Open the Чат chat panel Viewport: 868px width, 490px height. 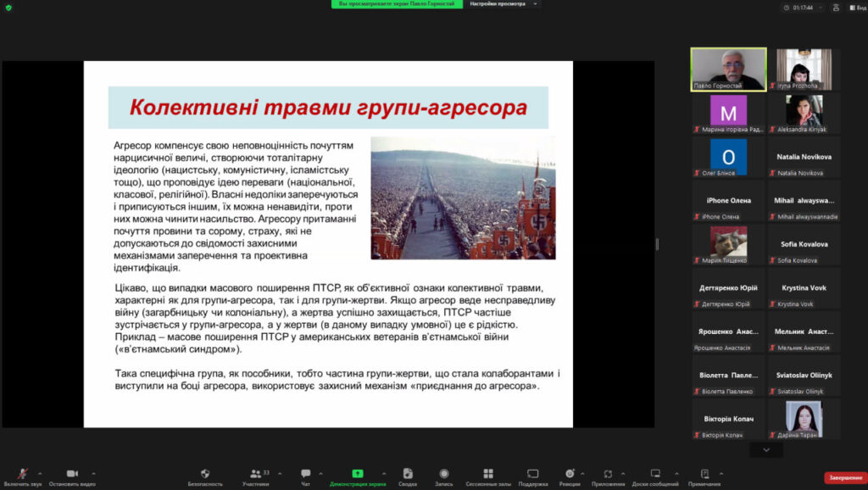305,474
